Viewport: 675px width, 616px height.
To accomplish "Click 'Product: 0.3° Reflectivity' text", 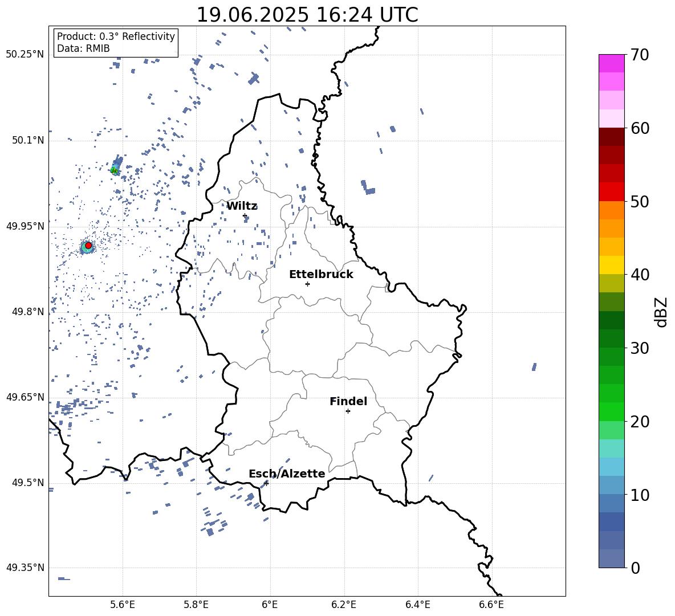I will (x=116, y=36).
